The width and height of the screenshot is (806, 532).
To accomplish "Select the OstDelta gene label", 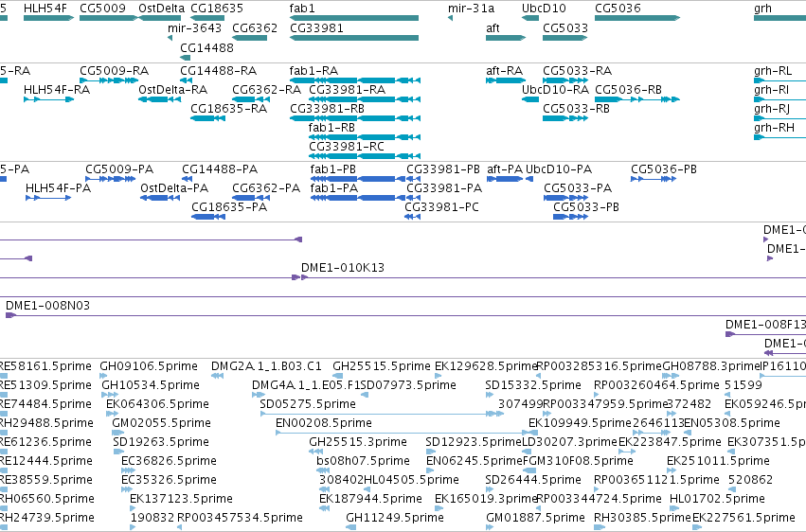I will [161, 9].
